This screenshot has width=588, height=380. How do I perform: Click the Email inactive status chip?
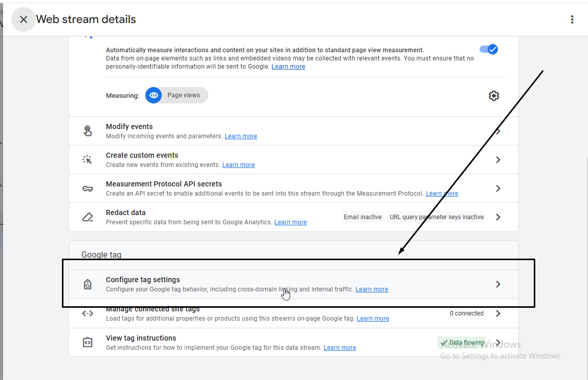tap(363, 217)
